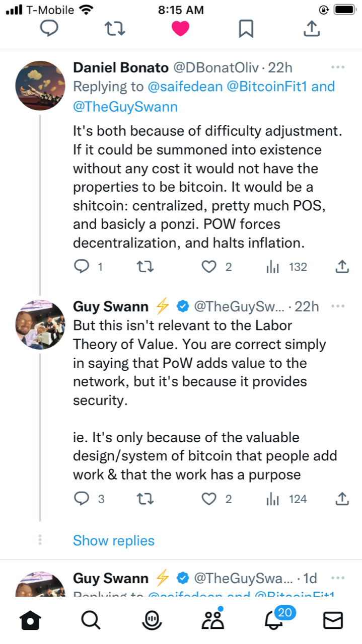Screen dimensions: 362x644
Task: Open the Spaces microphone tab
Action: tap(151, 620)
